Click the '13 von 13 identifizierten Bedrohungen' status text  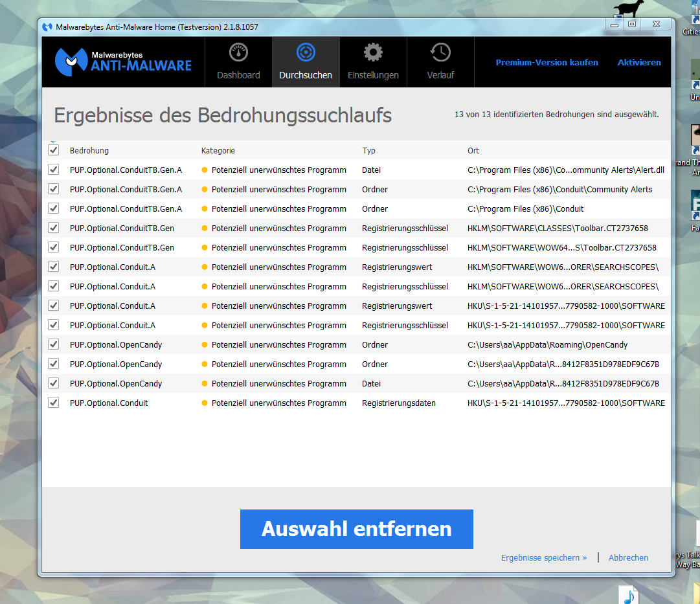click(x=557, y=115)
